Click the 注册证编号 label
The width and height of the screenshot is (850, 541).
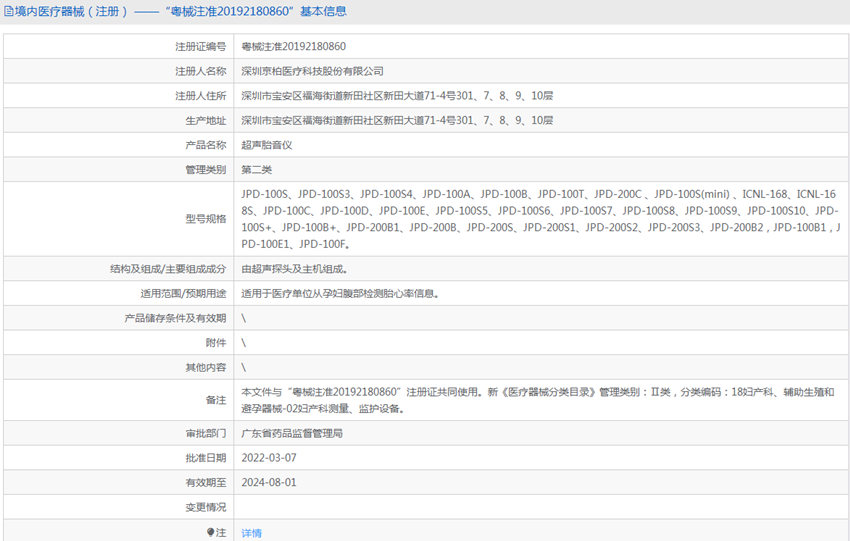point(201,47)
